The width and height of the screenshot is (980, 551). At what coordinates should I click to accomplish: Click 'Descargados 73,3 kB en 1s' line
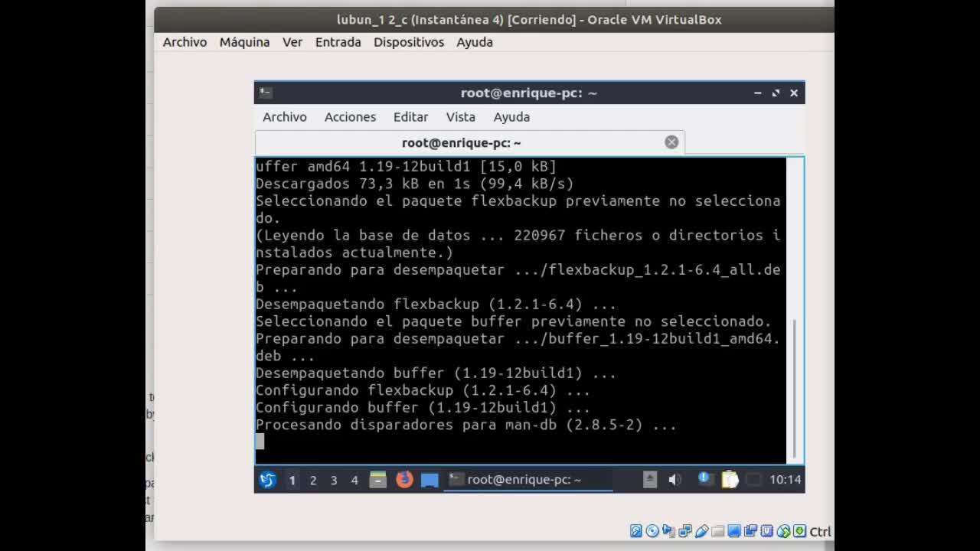[x=414, y=184]
